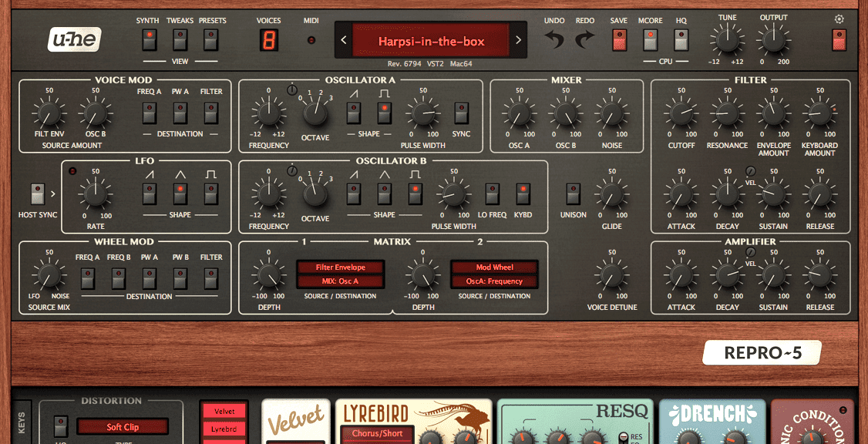Screen dimensions: 868x444
Task: Click the Velvet effect pedal
Action: coord(295,422)
